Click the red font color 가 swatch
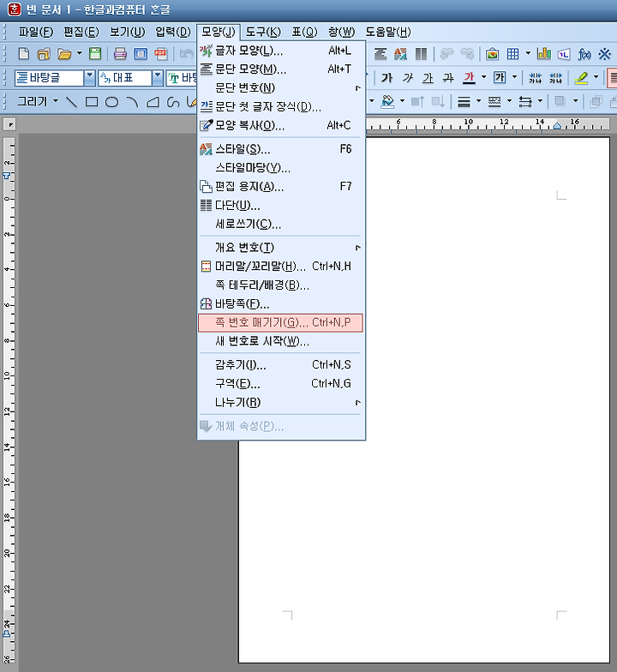Screen dimensions: 617x672 point(470,77)
